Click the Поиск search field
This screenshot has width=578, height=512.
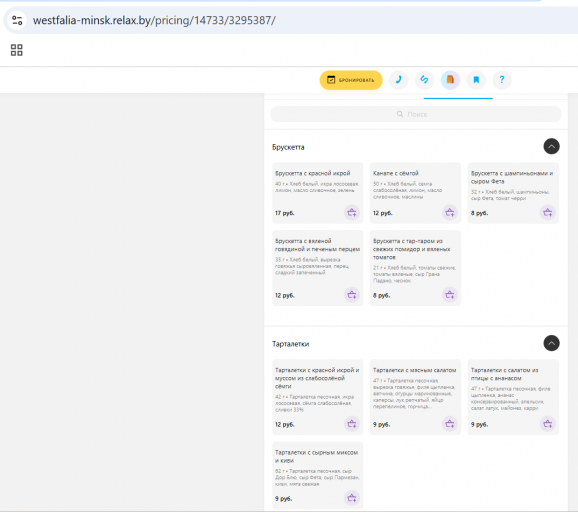[x=416, y=114]
